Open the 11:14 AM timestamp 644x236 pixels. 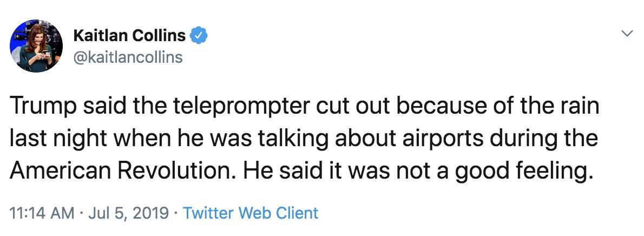pos(41,213)
